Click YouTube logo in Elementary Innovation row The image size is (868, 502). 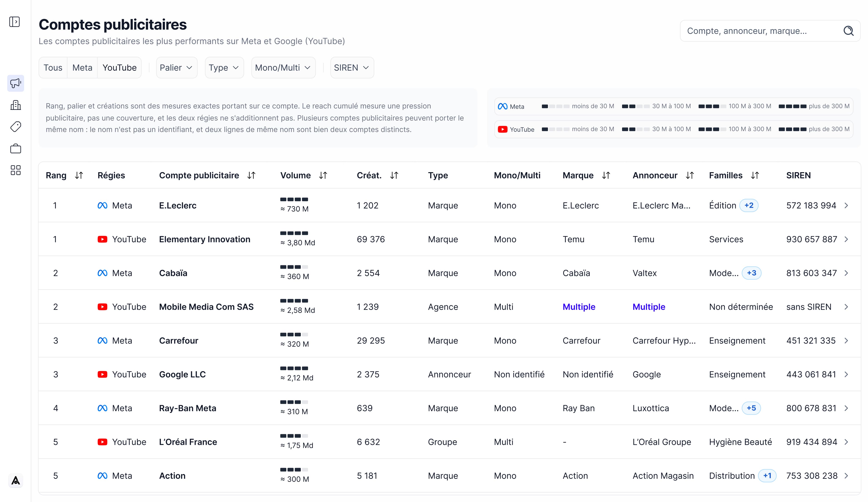coord(102,239)
